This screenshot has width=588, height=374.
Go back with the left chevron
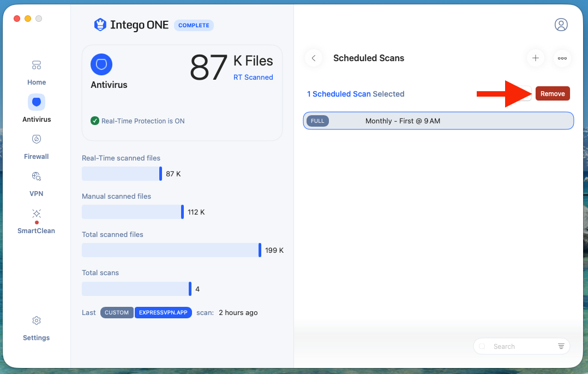point(314,58)
